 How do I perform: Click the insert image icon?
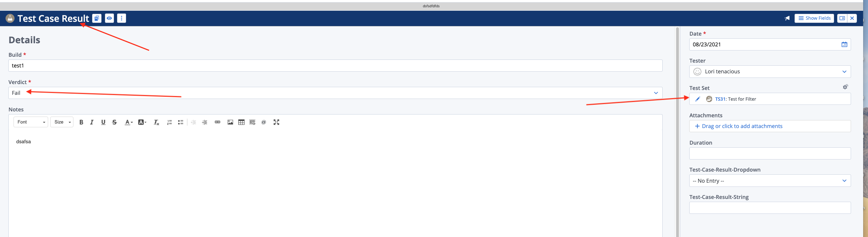230,122
